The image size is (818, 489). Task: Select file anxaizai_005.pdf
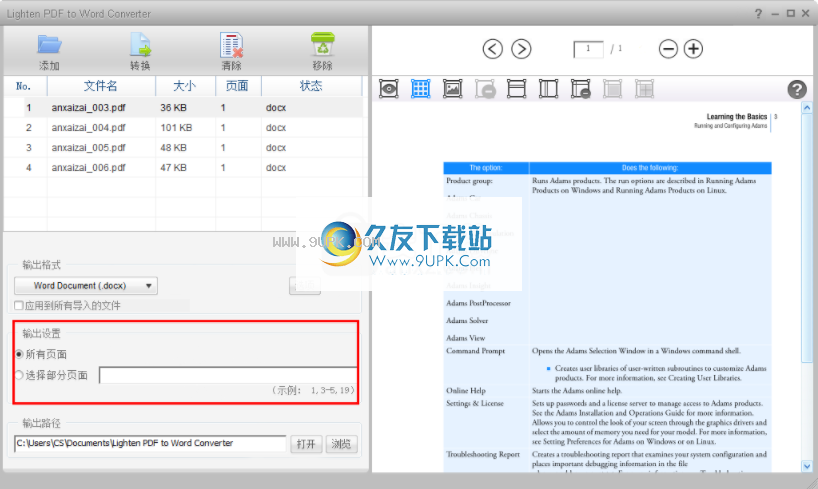pos(89,148)
